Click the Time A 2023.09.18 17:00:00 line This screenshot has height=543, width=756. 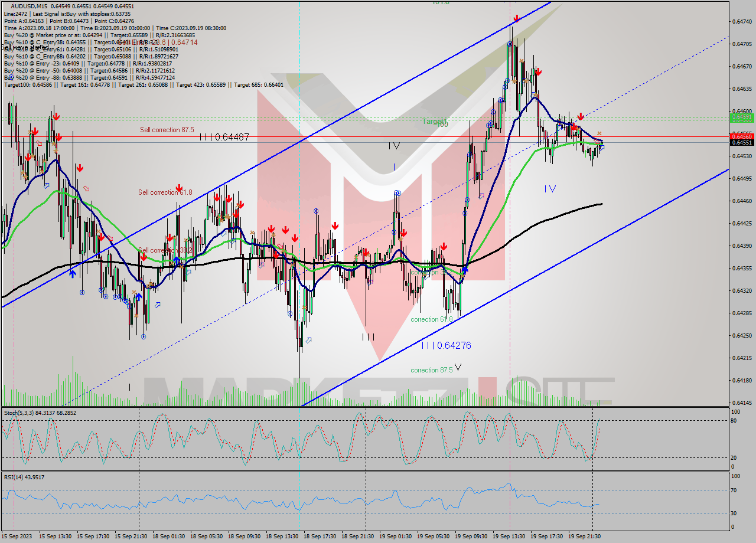(x=115, y=28)
